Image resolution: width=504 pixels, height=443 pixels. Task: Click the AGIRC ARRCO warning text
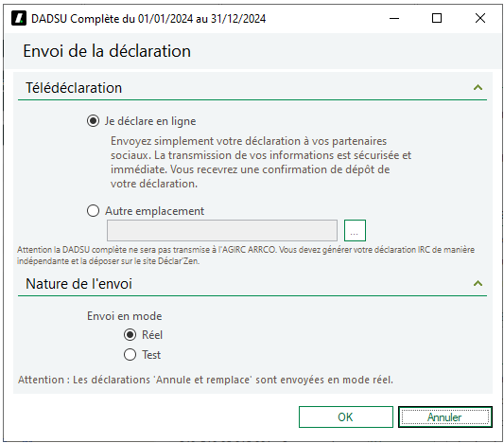(246, 256)
